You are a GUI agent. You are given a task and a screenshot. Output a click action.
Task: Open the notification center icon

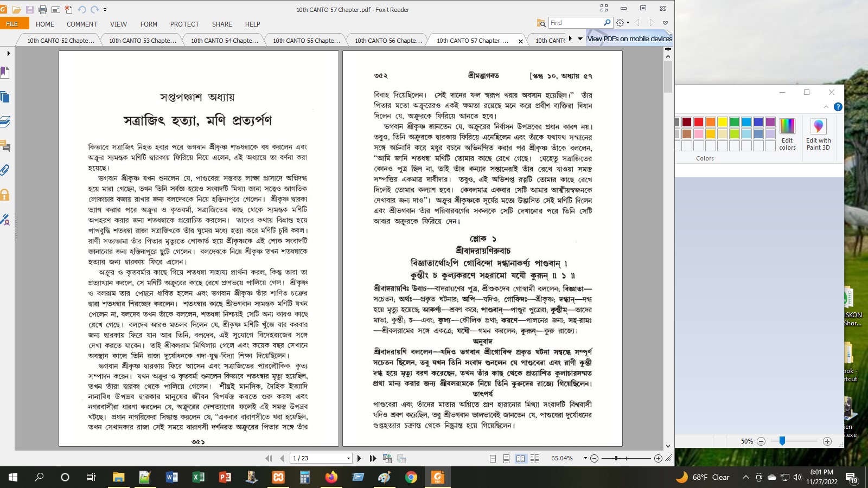852,477
